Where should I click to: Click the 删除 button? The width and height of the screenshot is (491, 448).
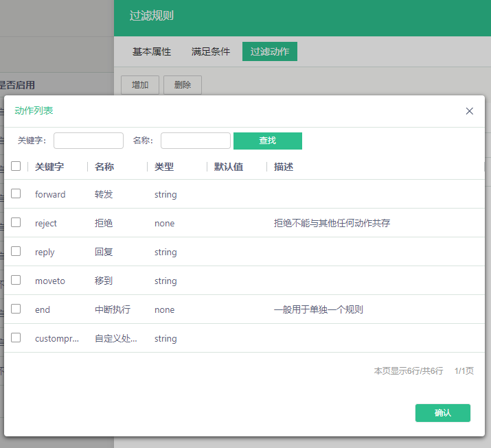point(183,85)
